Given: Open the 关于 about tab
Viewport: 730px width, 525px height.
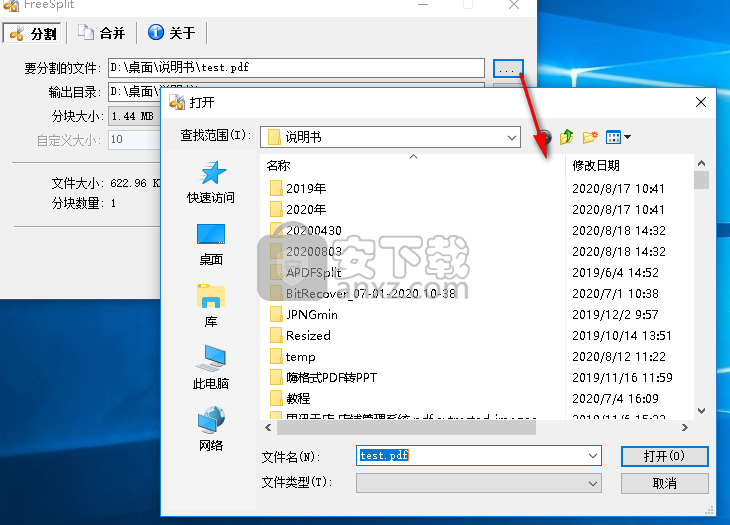Looking at the screenshot, I should 171,34.
